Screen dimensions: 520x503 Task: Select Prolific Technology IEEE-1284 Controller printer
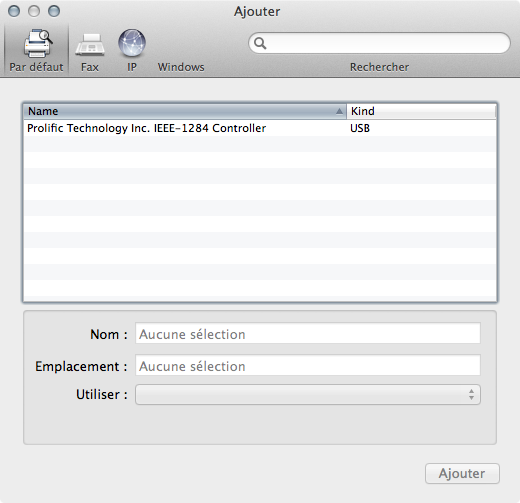point(260,128)
